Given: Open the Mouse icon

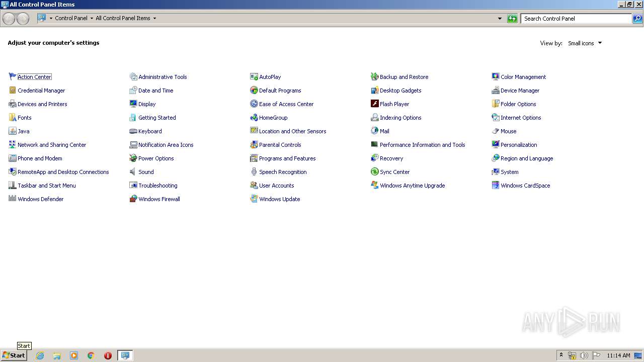Looking at the screenshot, I should (496, 131).
